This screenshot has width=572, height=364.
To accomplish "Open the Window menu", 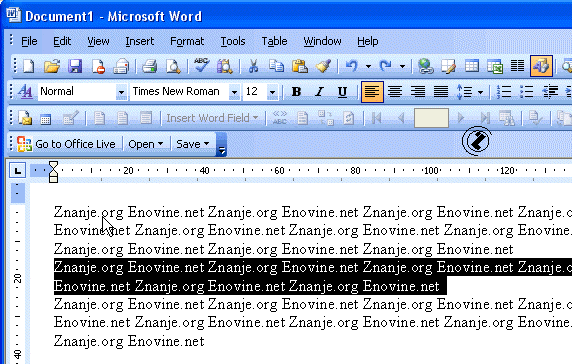I will (322, 41).
